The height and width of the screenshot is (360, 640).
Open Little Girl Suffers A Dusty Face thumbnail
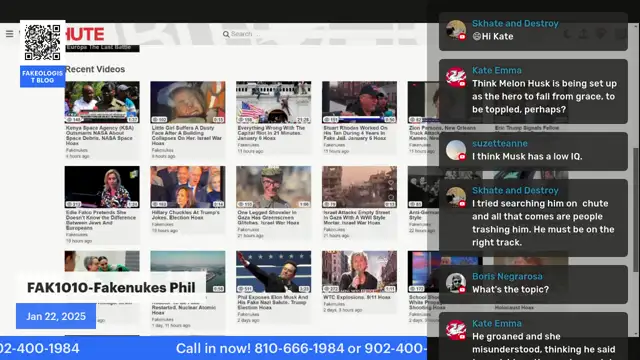[x=188, y=102]
